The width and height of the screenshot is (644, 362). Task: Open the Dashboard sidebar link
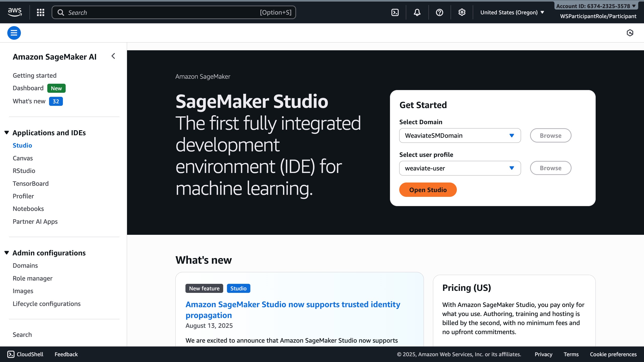click(x=28, y=88)
